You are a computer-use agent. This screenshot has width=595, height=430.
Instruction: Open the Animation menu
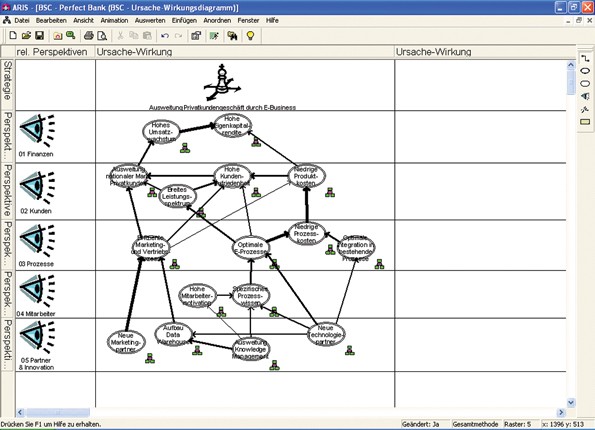click(x=114, y=20)
